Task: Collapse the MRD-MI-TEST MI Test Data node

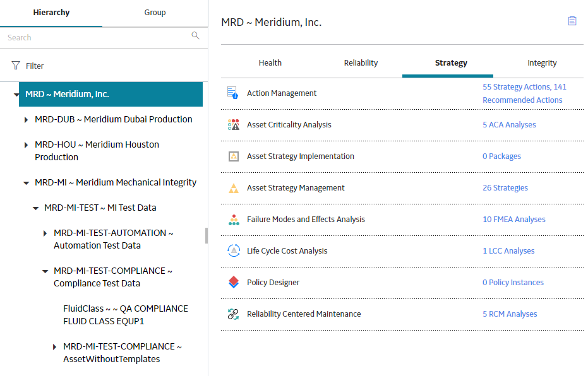Action: (35, 208)
